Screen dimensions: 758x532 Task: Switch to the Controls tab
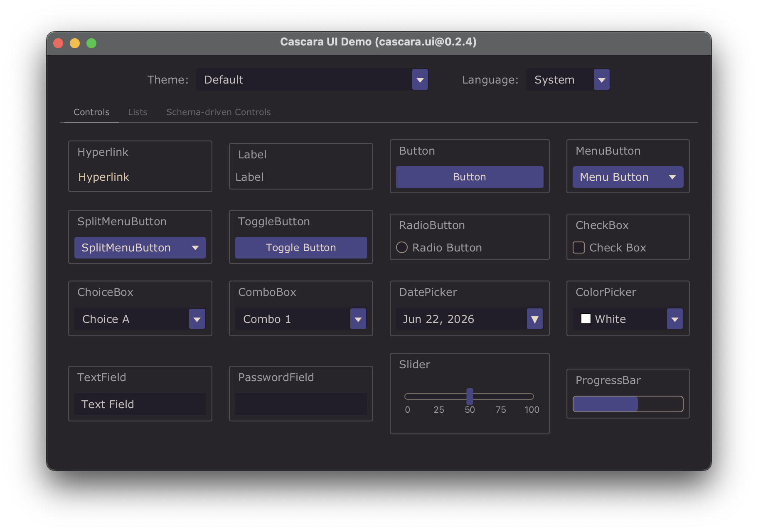91,112
